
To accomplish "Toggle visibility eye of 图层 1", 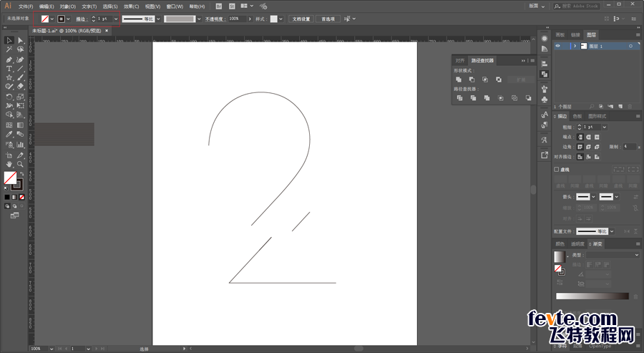I will (x=557, y=46).
